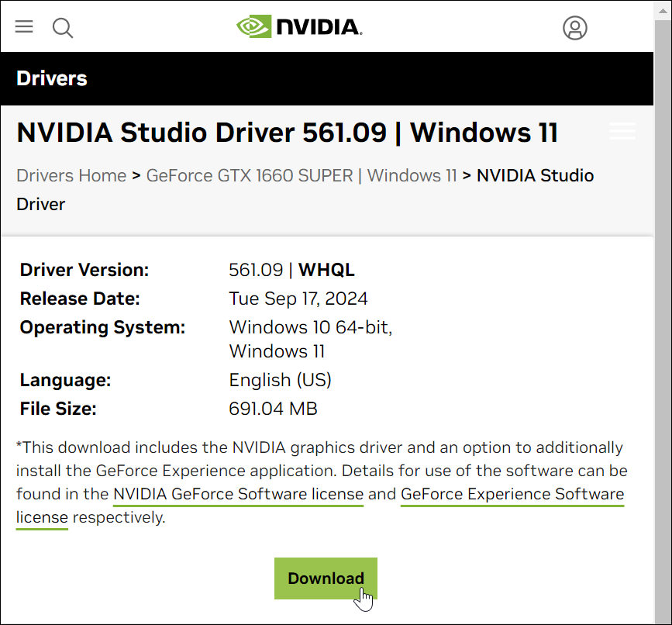The image size is (672, 625).
Task: Open the faint white sub-menu icon beside title
Action: click(x=622, y=132)
